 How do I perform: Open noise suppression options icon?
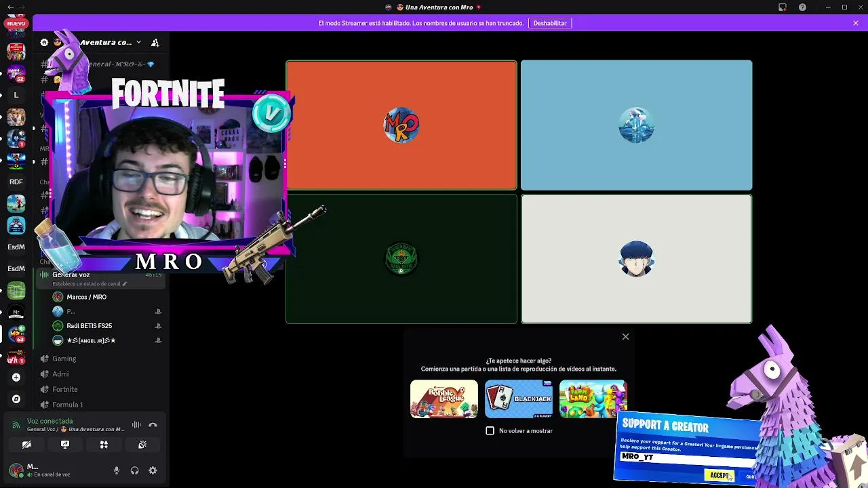click(136, 425)
